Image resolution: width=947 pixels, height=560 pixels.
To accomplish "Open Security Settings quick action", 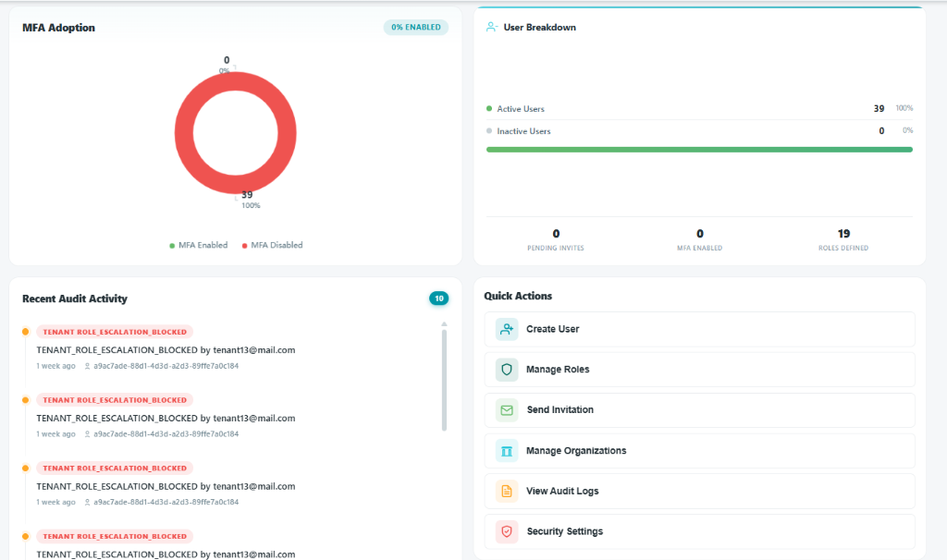I will point(699,531).
